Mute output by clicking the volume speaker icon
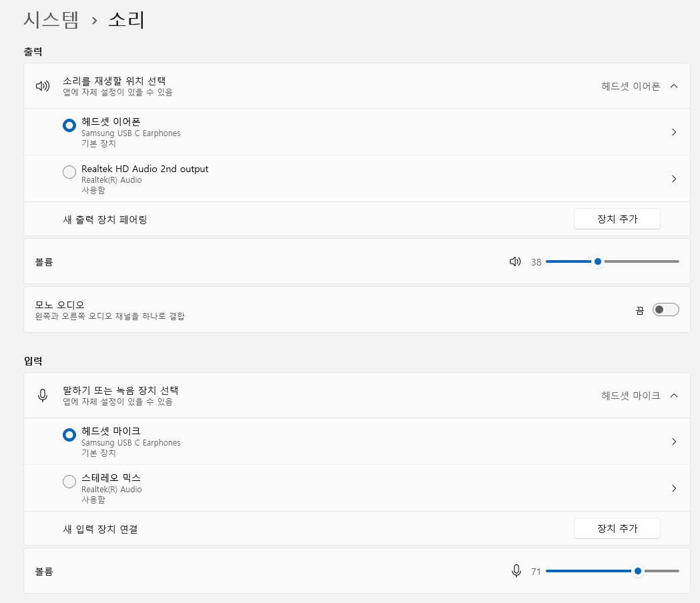Viewport: 700px width, 603px height. (x=515, y=261)
